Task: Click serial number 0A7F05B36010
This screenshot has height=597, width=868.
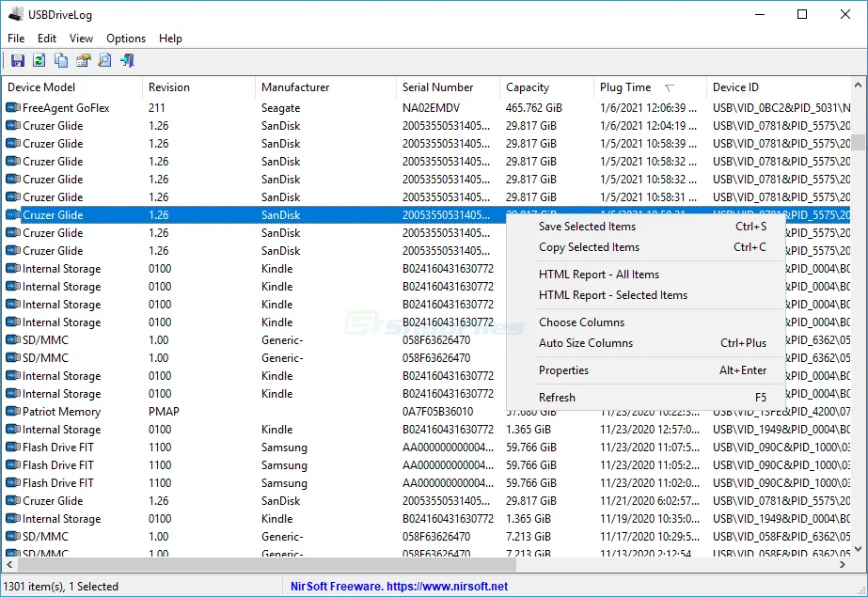Action: click(x=438, y=412)
